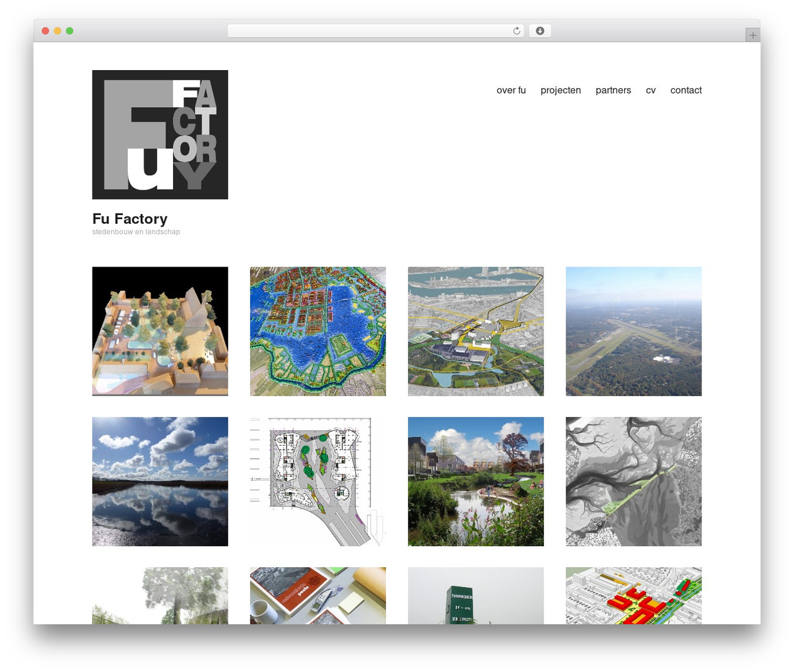Click the 'Fu Factory' site title
Viewport: 794px width, 672px height.
[130, 219]
